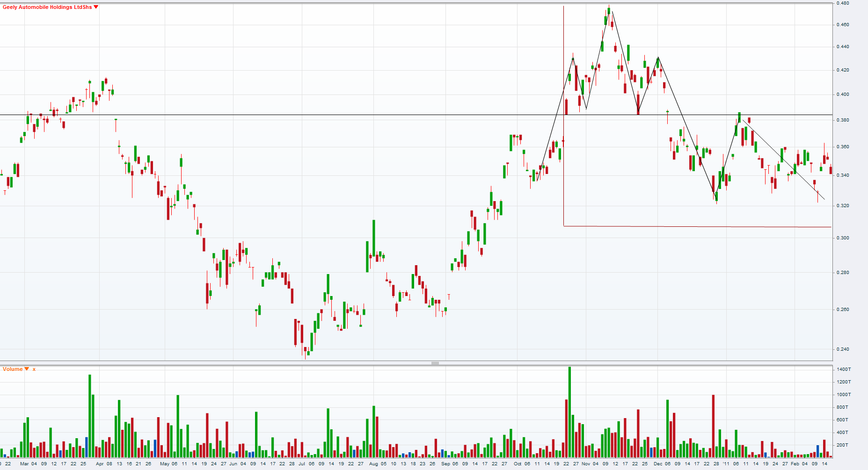Click the 0.240 price axis label
868x470 pixels.
click(843, 349)
